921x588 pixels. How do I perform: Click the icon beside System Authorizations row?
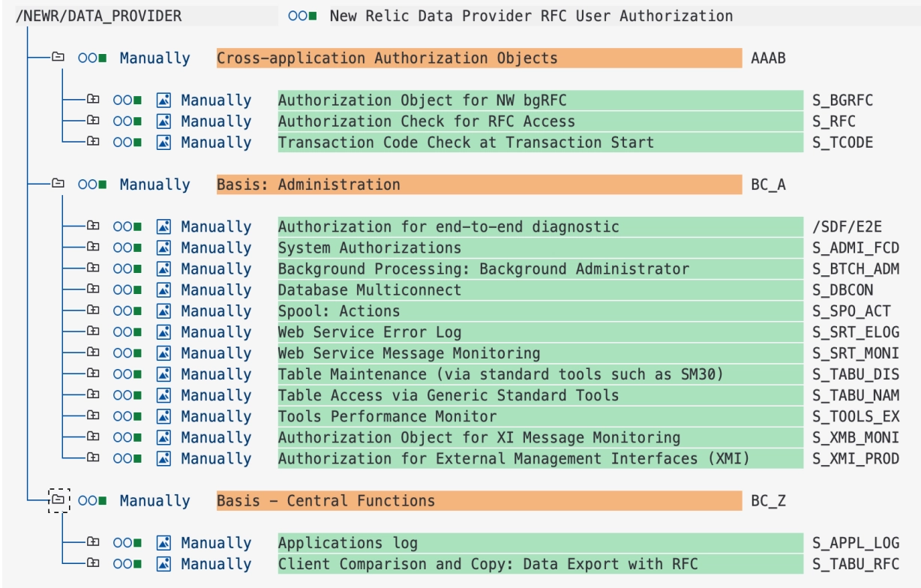click(163, 247)
